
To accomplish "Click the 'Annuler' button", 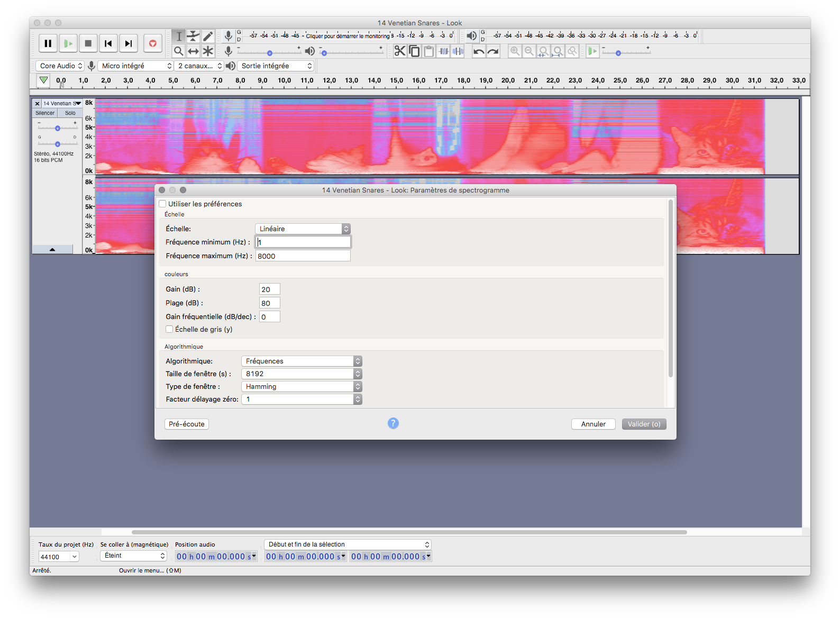I will (594, 424).
